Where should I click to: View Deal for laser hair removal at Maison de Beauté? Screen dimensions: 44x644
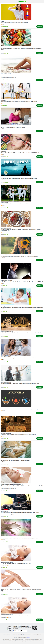pos(40,80)
